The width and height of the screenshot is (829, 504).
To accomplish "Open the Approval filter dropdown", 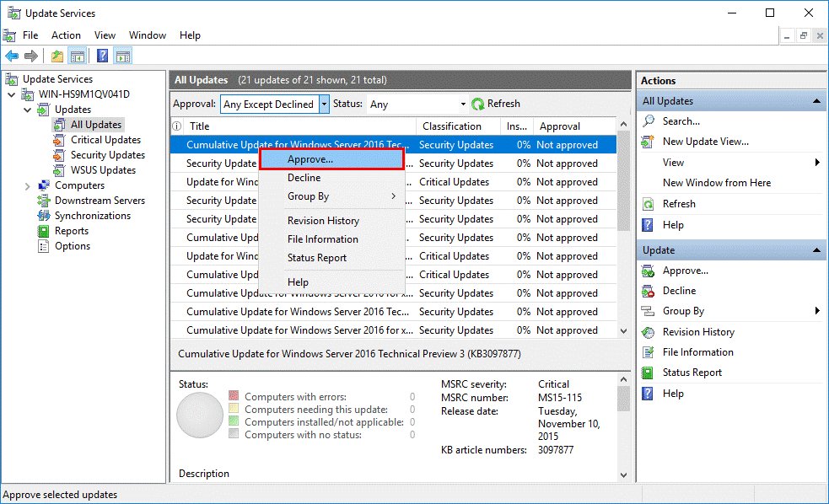I will [324, 105].
